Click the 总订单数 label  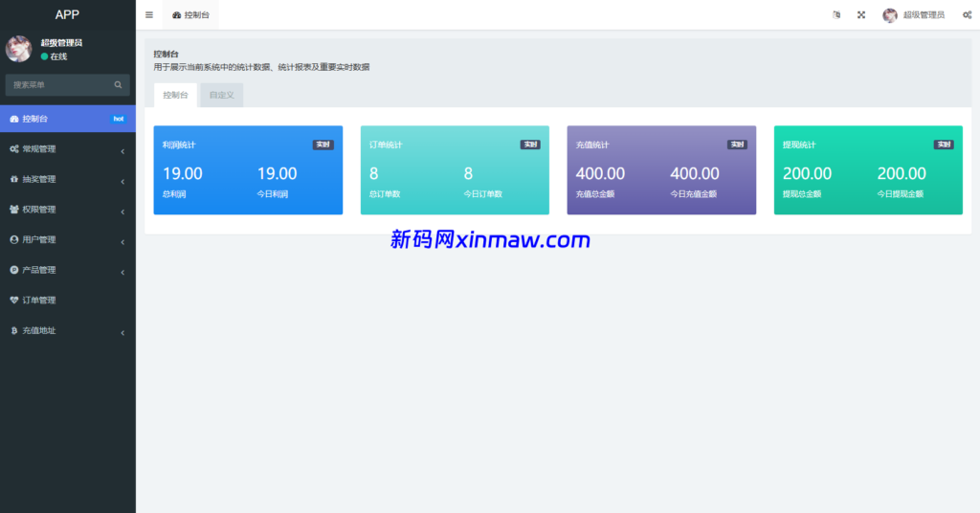pos(385,193)
